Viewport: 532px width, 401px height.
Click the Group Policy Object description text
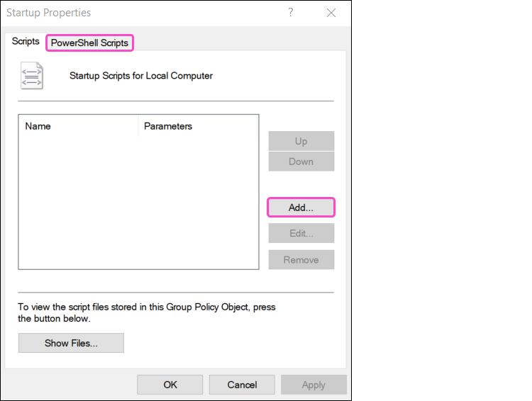click(147, 312)
